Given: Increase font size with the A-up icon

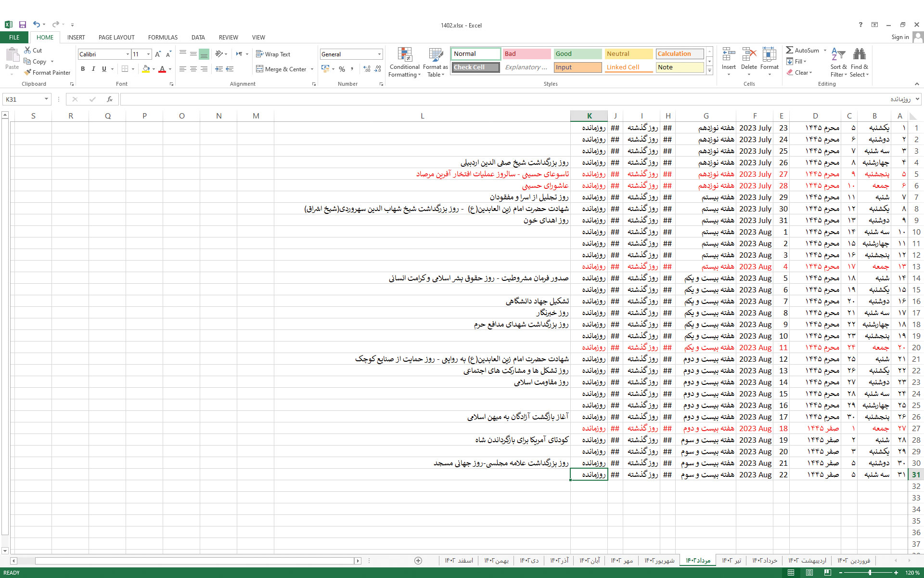Looking at the screenshot, I should click(x=158, y=54).
